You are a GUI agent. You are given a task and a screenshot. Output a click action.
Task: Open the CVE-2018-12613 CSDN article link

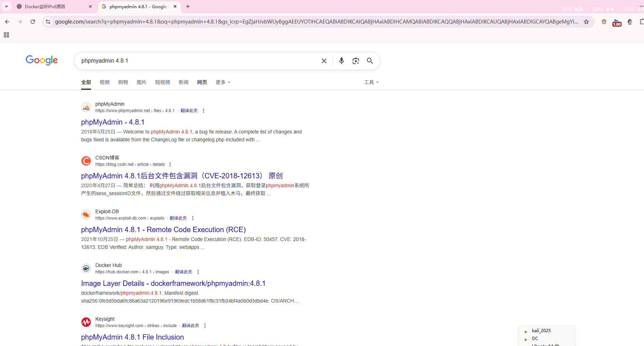(x=182, y=176)
